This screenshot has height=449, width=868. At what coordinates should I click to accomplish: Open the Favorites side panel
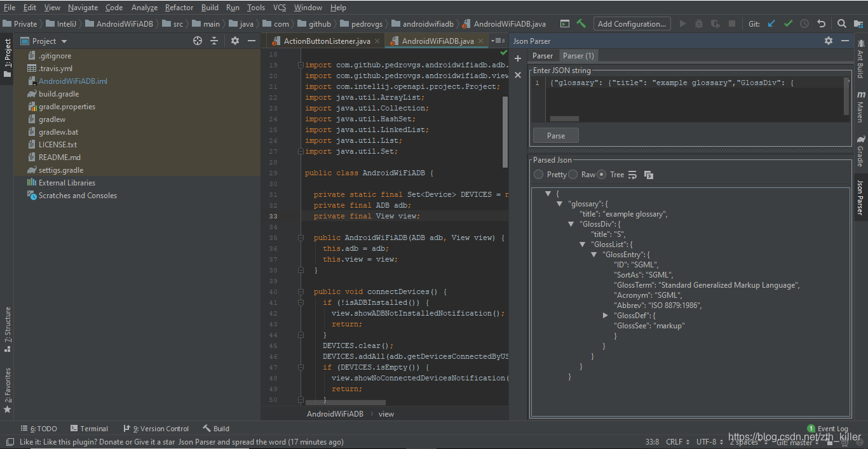8,390
